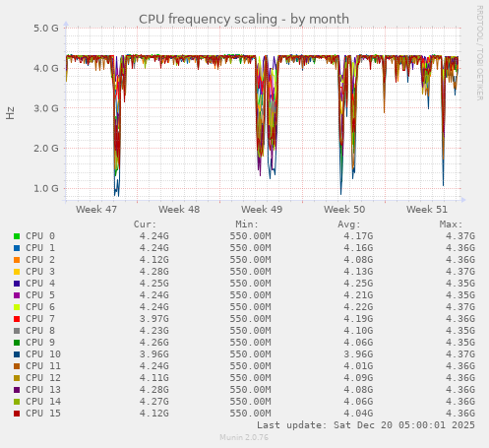This screenshot has height=448, width=489.
Task: Select the 'CPU 14' legend label
Action: [43, 402]
